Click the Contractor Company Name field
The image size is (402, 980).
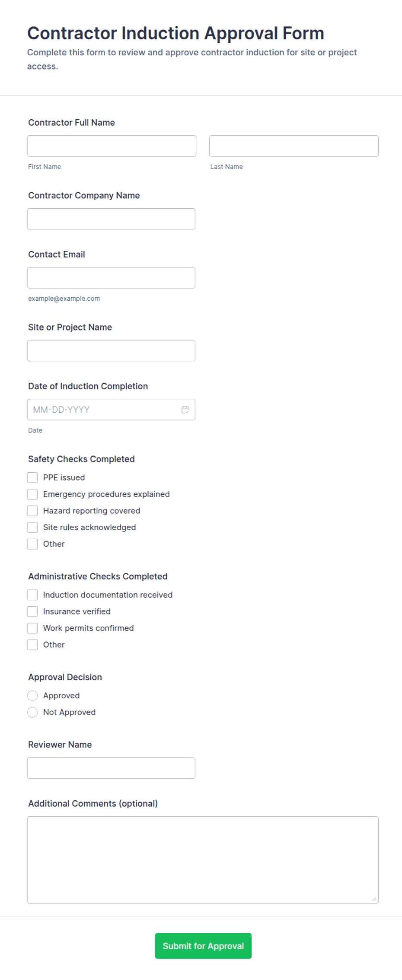pos(111,219)
